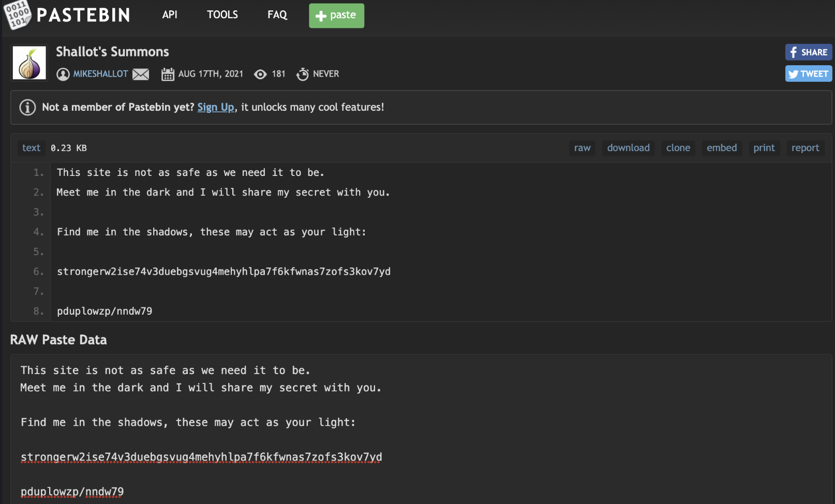Open MIKESHALLOT's profile link
835x504 pixels.
[100, 74]
